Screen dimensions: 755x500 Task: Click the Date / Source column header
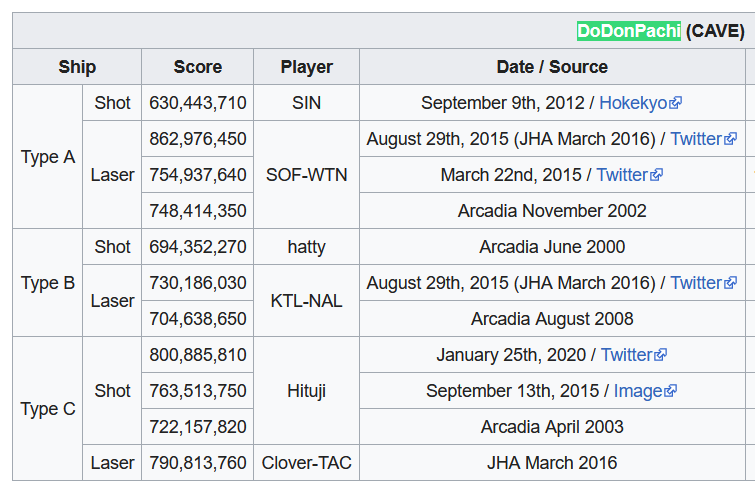[552, 66]
